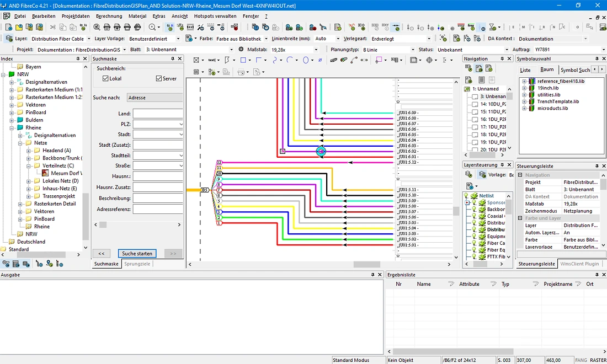
Task: Click the curved connector tool icon
Action: tap(354, 60)
